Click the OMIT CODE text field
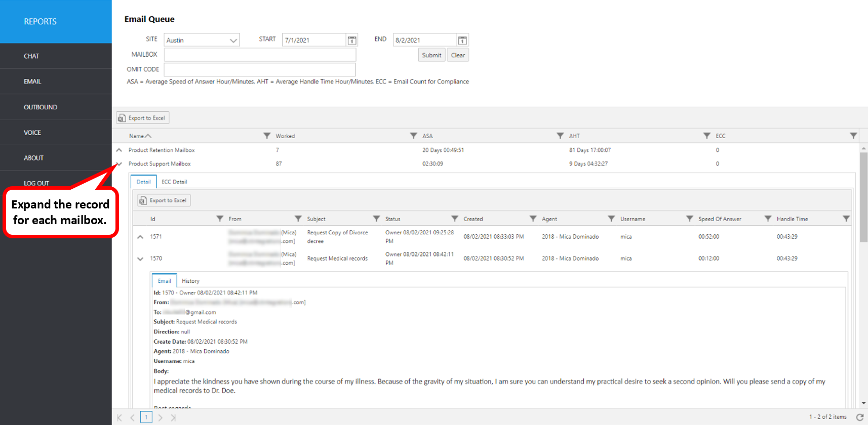 [x=260, y=69]
